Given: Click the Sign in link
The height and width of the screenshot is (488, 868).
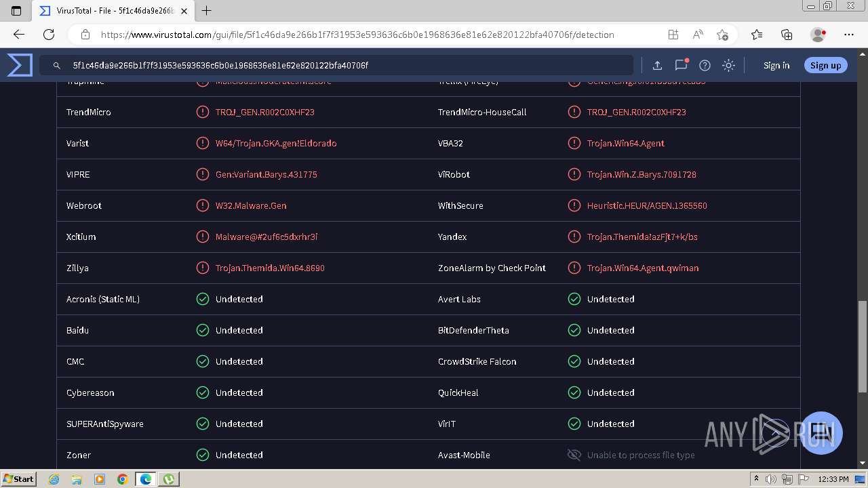Looking at the screenshot, I should pyautogui.click(x=776, y=66).
